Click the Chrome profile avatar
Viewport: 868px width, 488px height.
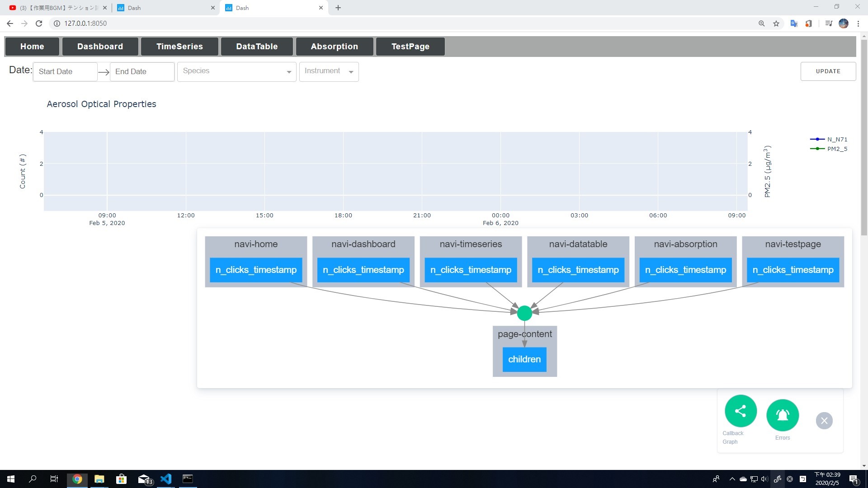point(844,23)
